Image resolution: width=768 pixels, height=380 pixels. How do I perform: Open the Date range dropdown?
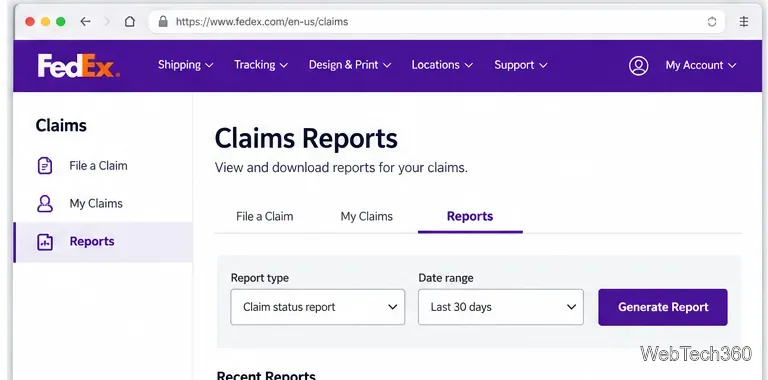pyautogui.click(x=501, y=307)
